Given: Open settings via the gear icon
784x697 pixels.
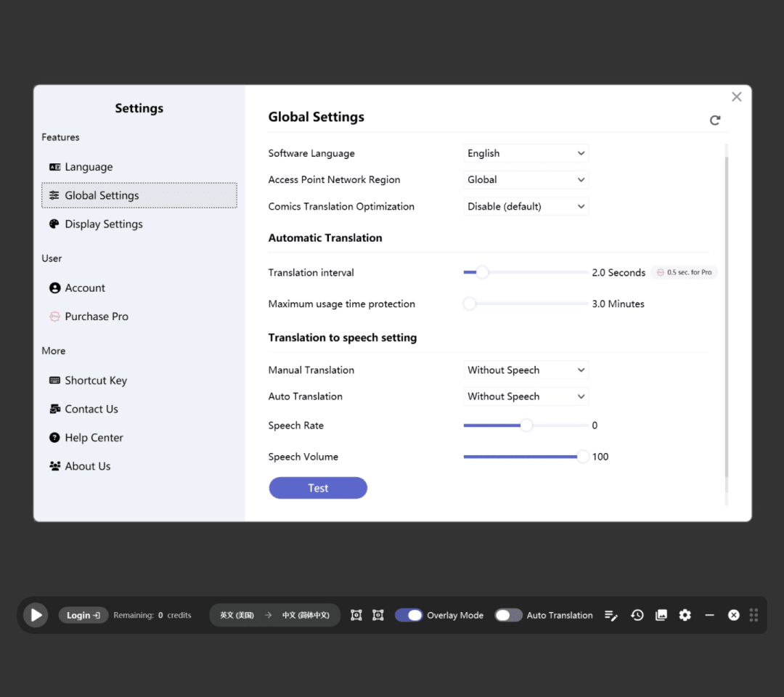Looking at the screenshot, I should point(685,615).
